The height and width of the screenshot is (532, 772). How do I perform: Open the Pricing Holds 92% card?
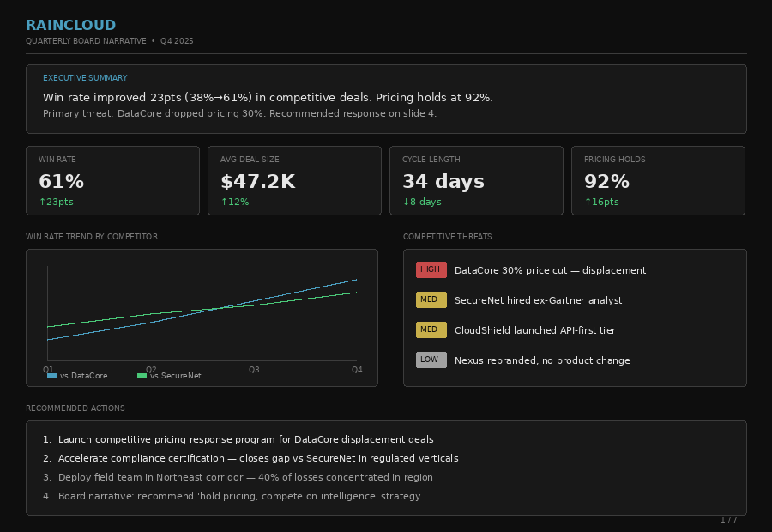click(x=658, y=180)
